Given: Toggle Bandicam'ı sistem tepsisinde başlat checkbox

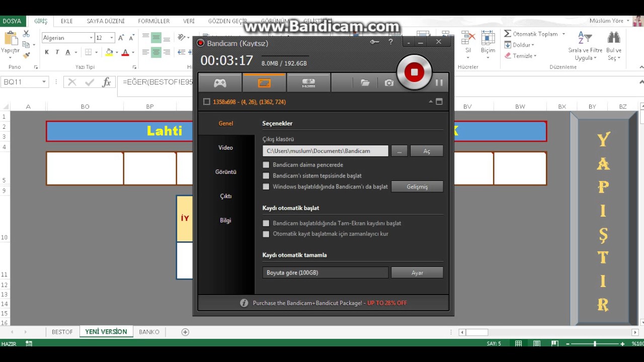Looking at the screenshot, I should pyautogui.click(x=266, y=176).
